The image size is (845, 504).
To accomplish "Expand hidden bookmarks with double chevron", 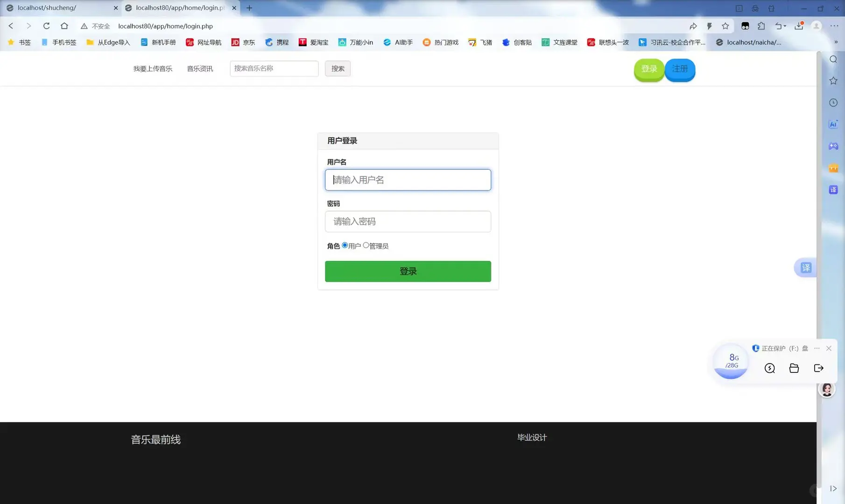I will coord(836,42).
